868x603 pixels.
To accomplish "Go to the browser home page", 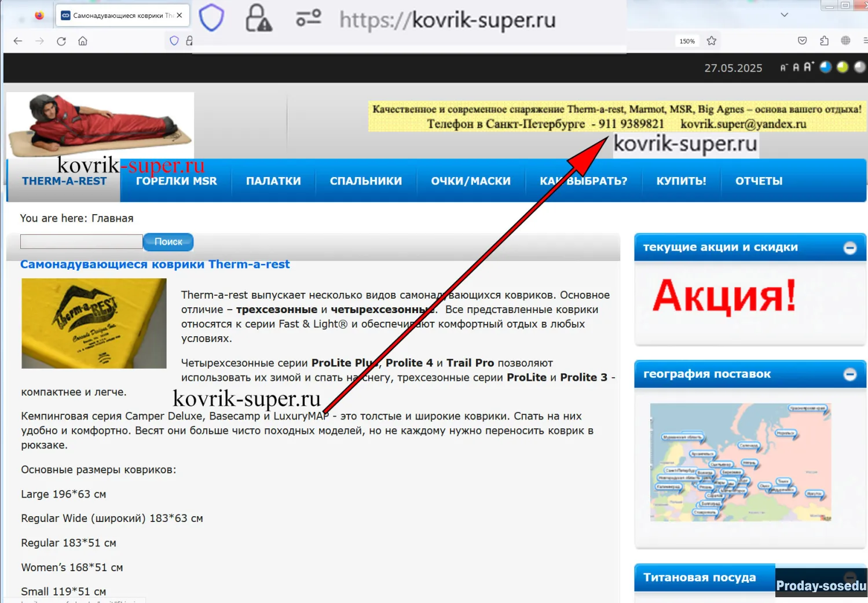I will point(83,41).
